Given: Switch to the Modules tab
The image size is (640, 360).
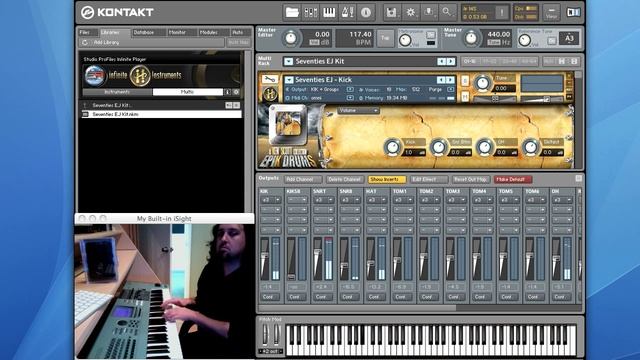Looking at the screenshot, I should (213, 32).
